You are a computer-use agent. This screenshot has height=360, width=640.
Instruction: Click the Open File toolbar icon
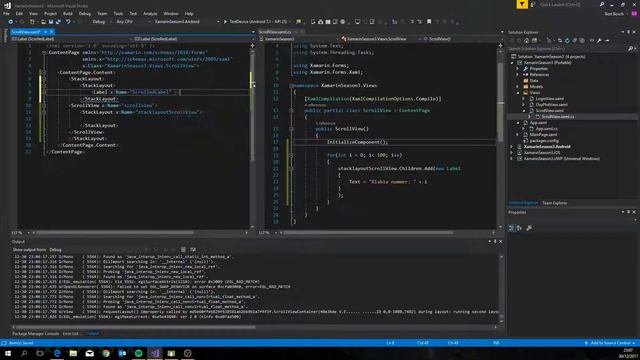point(43,22)
